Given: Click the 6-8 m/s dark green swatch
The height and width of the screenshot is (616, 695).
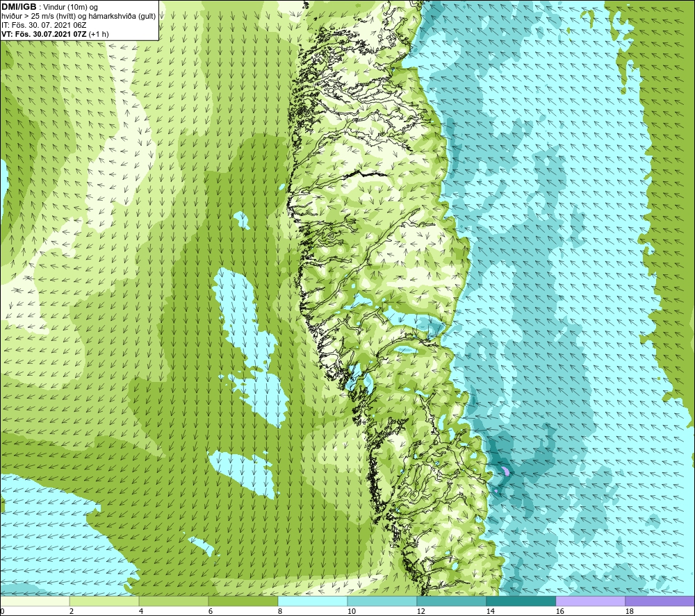Looking at the screenshot, I should pos(243,601).
